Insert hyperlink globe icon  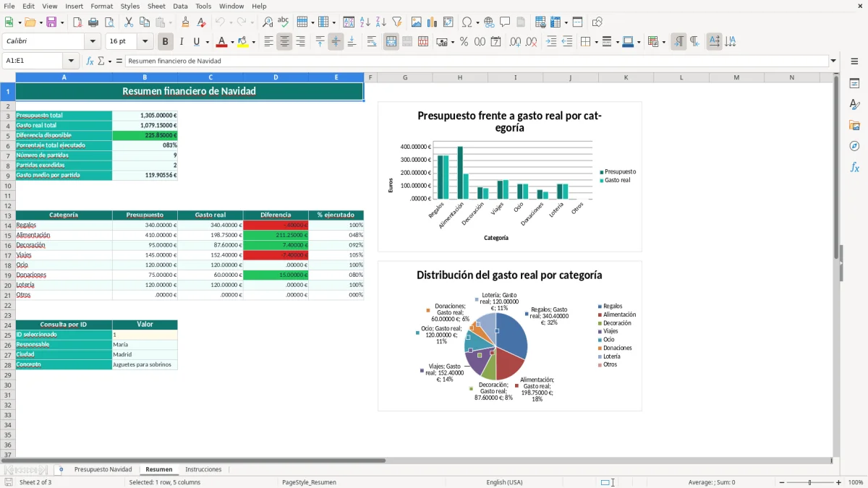489,22
